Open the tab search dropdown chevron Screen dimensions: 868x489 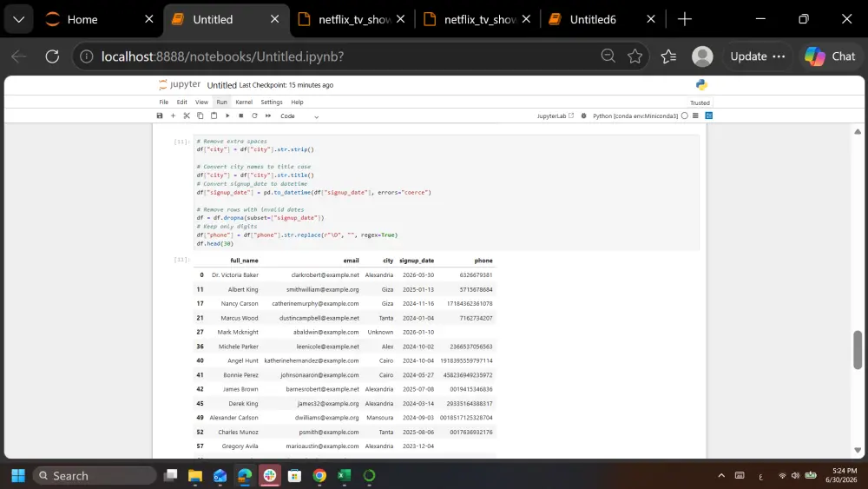[x=19, y=19]
